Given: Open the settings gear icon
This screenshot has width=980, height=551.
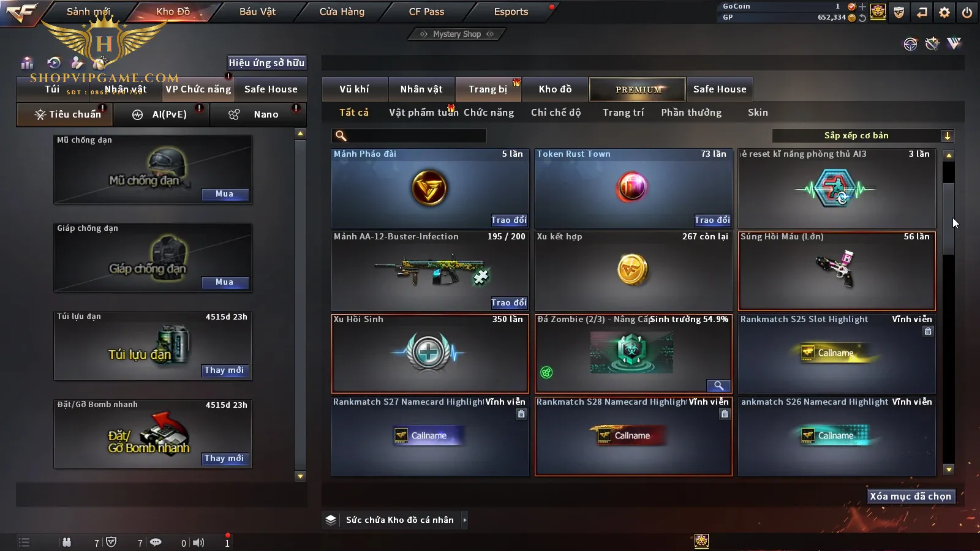Looking at the screenshot, I should (x=944, y=12).
